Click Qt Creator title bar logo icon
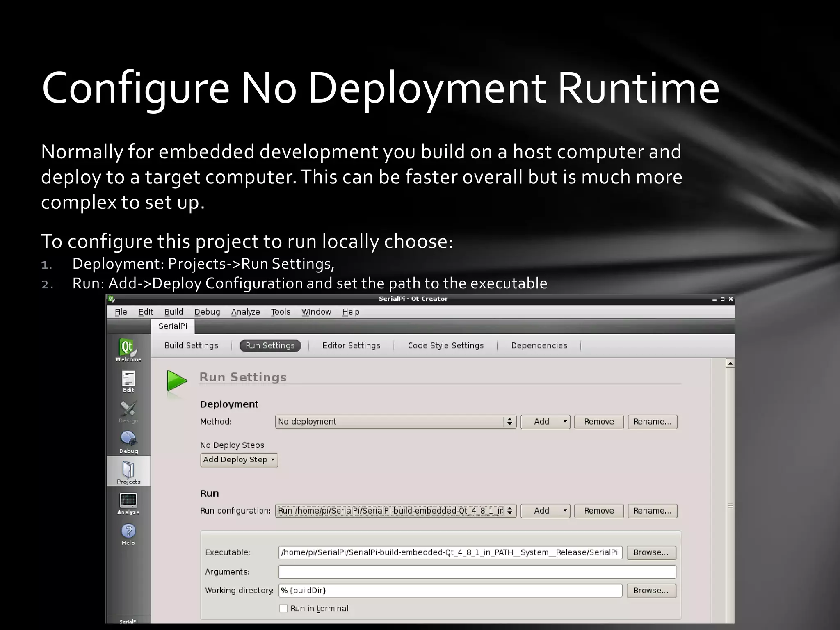The image size is (840, 630). (112, 299)
